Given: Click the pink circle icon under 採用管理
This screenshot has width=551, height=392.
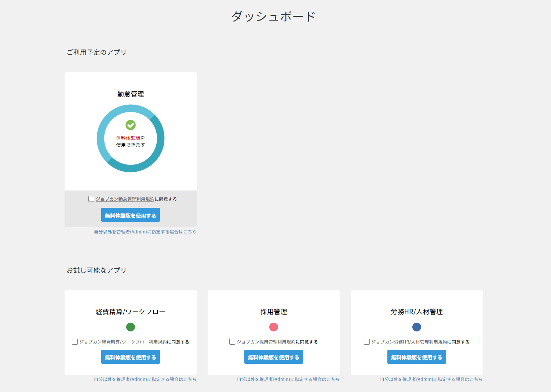Looking at the screenshot, I should click(x=274, y=327).
